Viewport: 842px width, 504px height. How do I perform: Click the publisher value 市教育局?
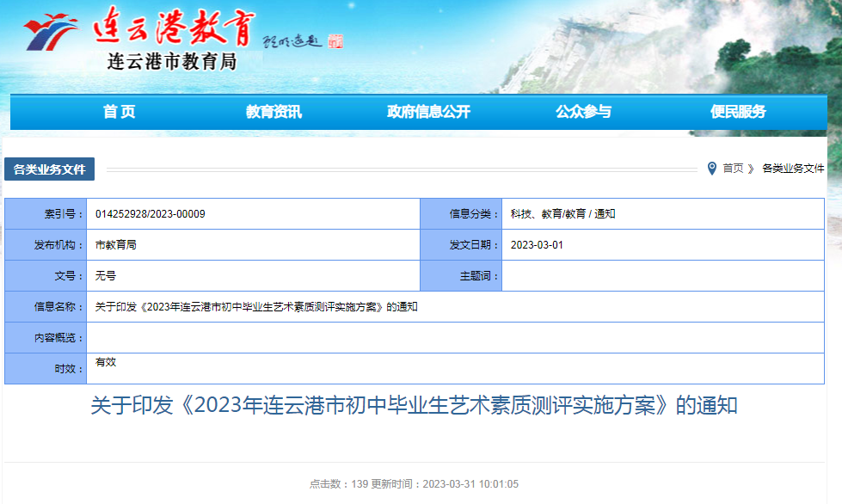[x=115, y=245]
